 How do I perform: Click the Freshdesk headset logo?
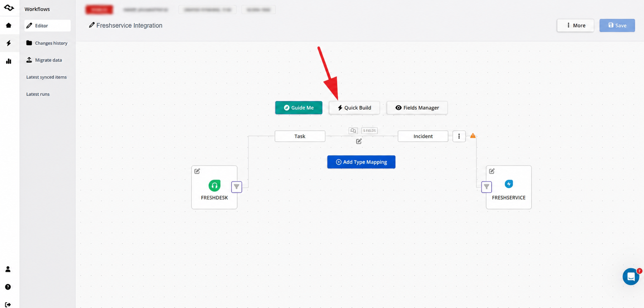click(214, 185)
